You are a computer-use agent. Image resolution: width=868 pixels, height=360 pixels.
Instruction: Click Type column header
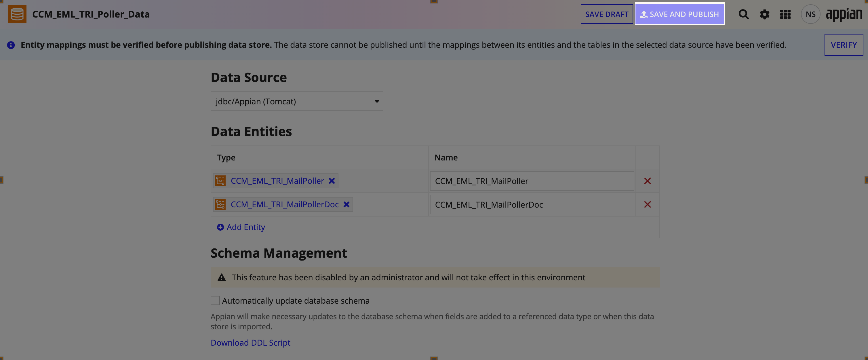(226, 157)
